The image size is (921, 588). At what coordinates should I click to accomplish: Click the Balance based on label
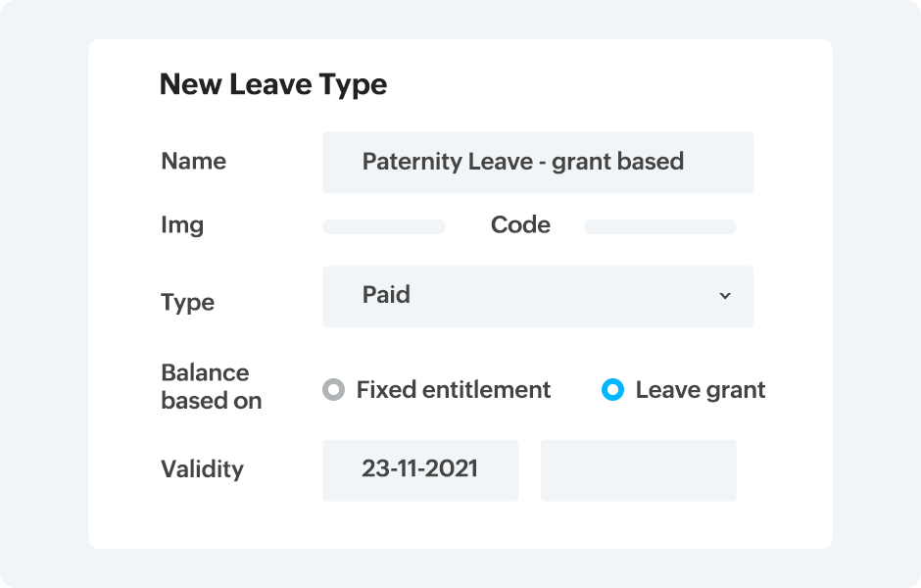(211, 386)
